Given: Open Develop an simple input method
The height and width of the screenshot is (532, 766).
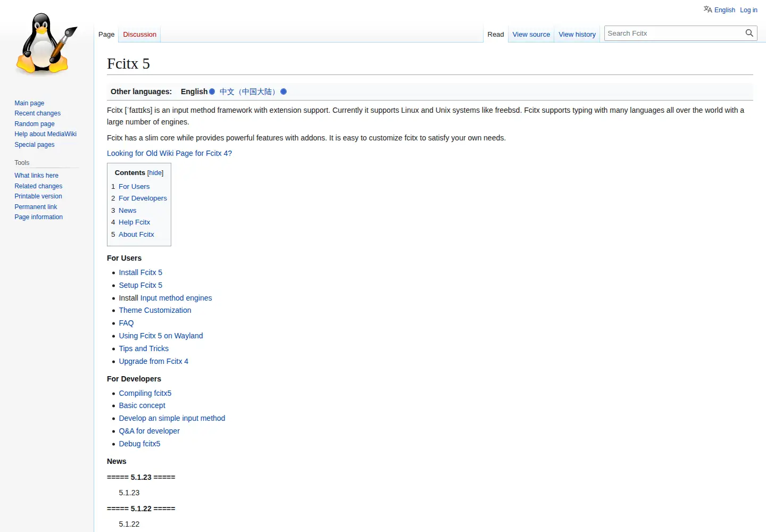Looking at the screenshot, I should pos(172,418).
